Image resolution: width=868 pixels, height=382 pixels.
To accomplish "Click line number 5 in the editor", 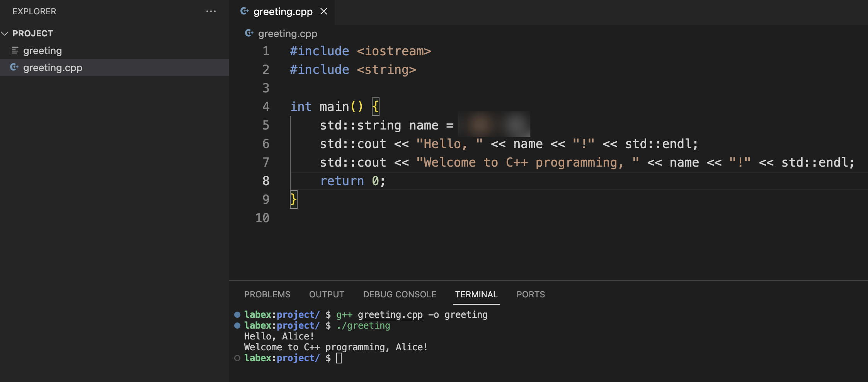I will tap(266, 125).
